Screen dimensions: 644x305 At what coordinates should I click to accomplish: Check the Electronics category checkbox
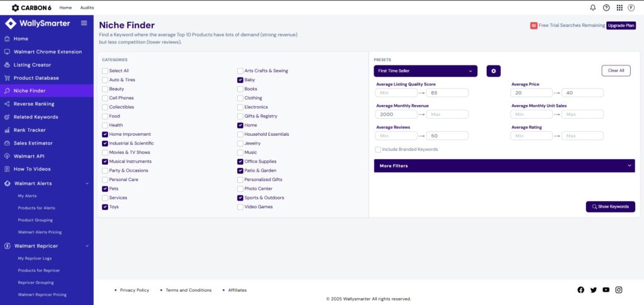coord(240,107)
